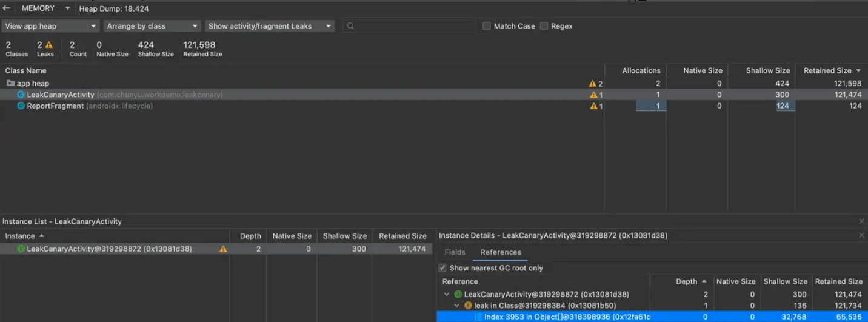The height and width of the screenshot is (322, 868).
Task: Sort by top Retained Size column header
Action: pos(831,70)
